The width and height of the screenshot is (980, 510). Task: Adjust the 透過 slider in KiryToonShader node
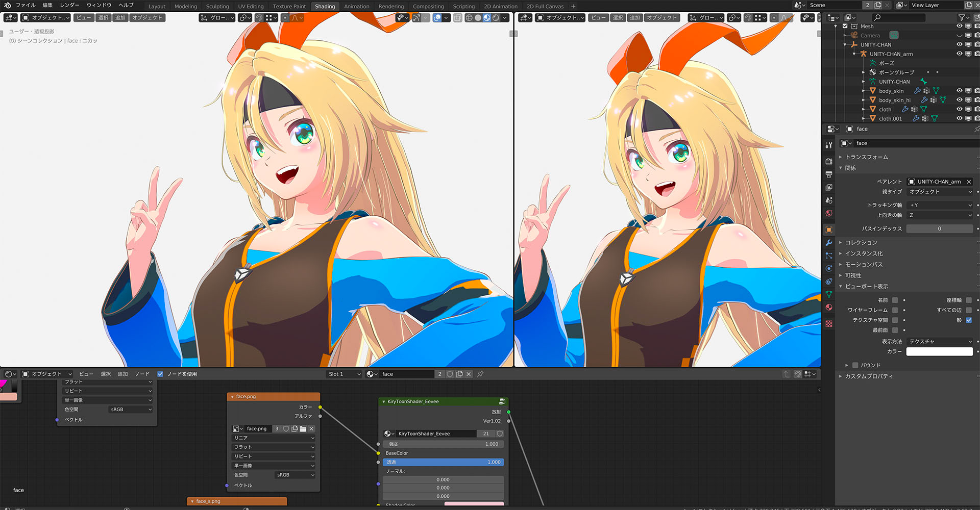click(444, 463)
